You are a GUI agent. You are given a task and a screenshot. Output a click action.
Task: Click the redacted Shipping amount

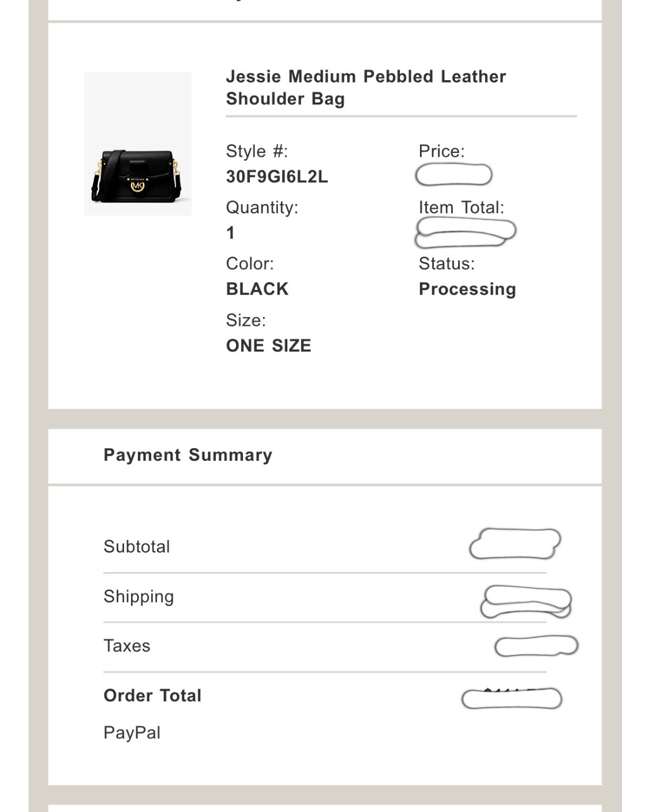(x=526, y=602)
